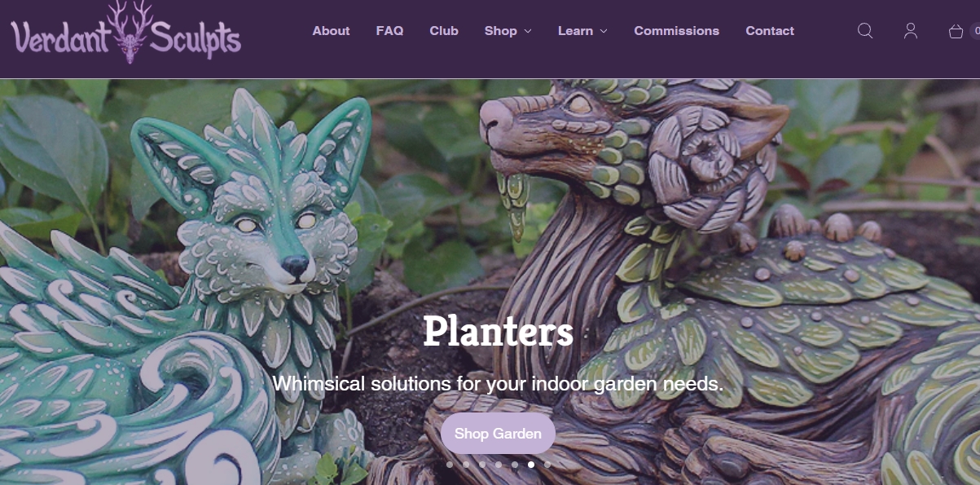Image resolution: width=980 pixels, height=485 pixels.
Task: Select the second carousel slide dot
Action: (x=466, y=465)
